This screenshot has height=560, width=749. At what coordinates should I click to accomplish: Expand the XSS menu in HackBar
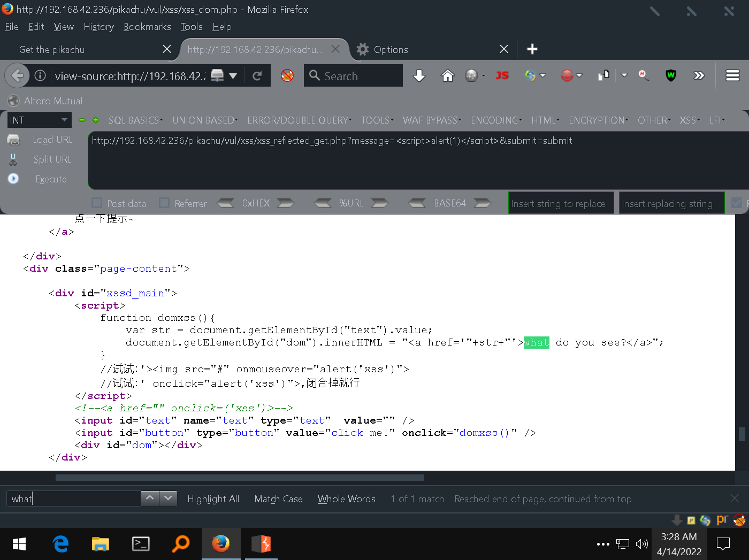point(690,120)
